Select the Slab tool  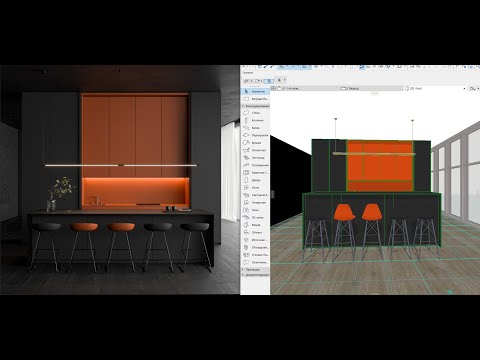point(255,135)
